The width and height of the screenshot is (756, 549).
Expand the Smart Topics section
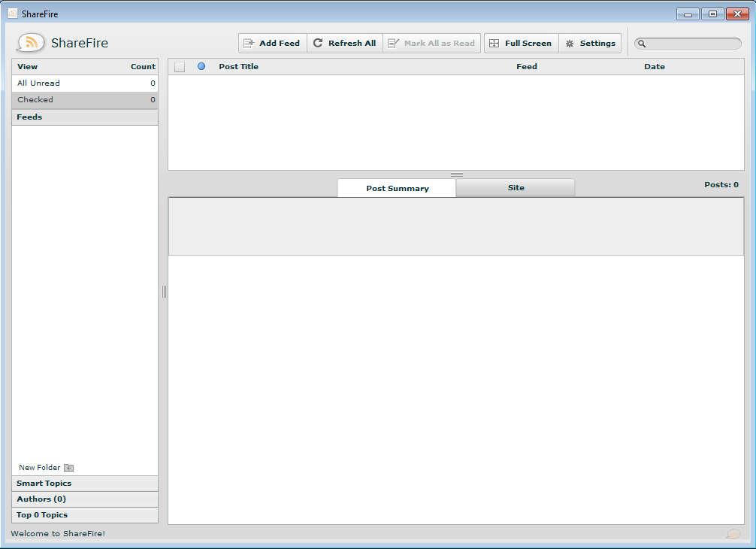[85, 484]
